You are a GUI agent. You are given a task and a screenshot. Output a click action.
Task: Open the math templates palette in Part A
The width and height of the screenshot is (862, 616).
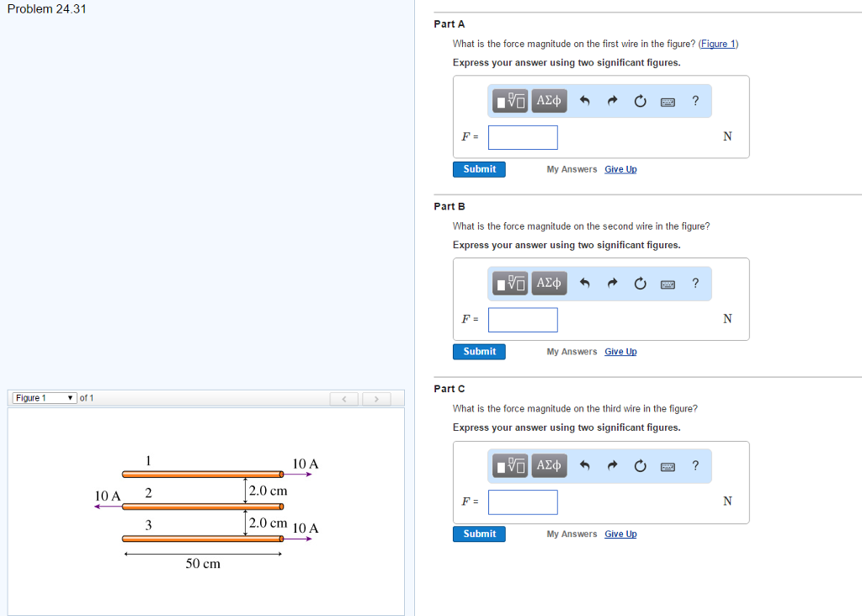pos(508,100)
